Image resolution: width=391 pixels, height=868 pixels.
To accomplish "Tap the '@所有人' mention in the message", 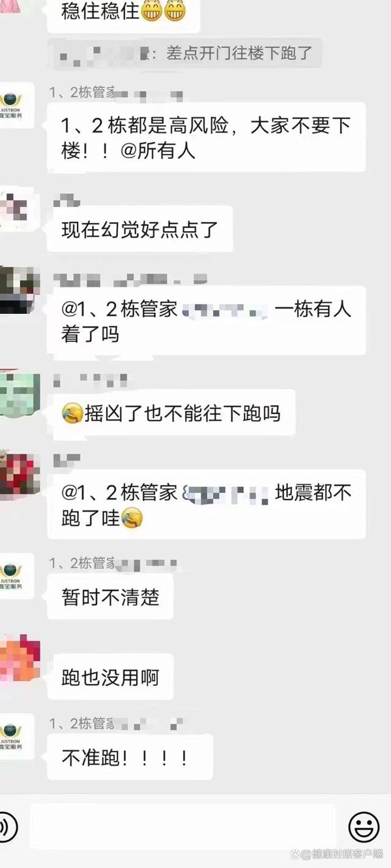I will 158,151.
